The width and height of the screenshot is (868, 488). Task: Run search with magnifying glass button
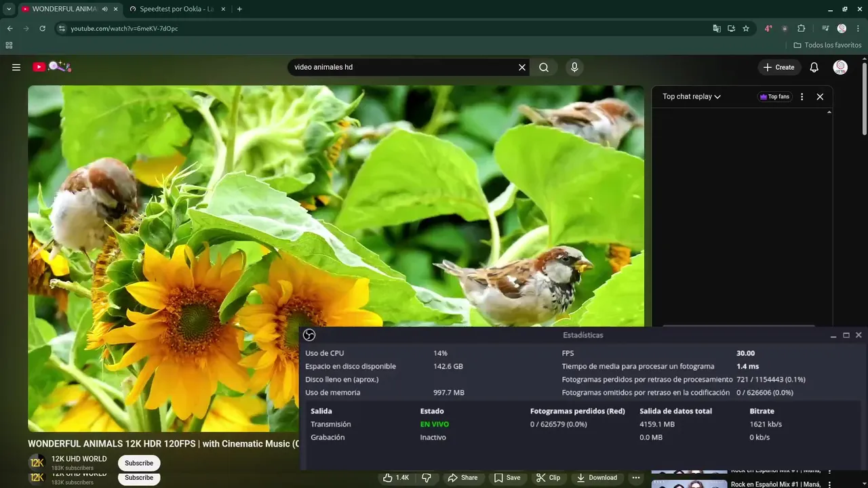[x=544, y=67]
